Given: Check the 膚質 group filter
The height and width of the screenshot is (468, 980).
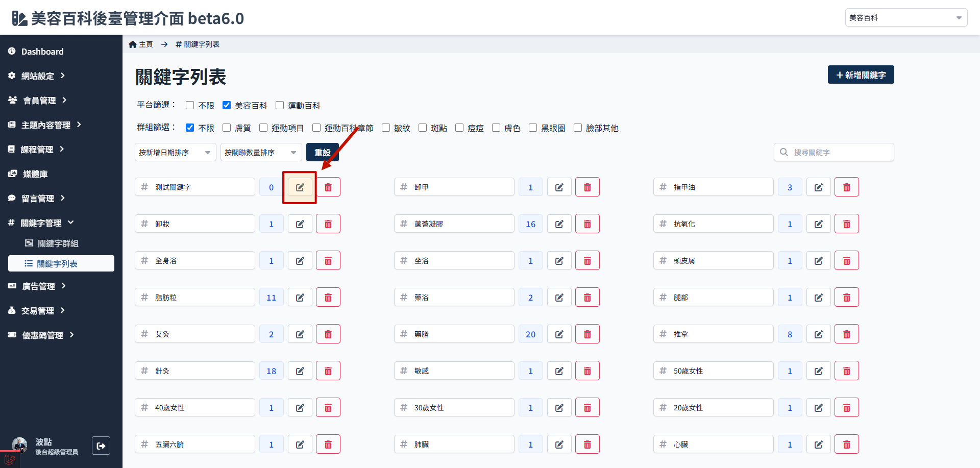Looking at the screenshot, I should pos(227,128).
